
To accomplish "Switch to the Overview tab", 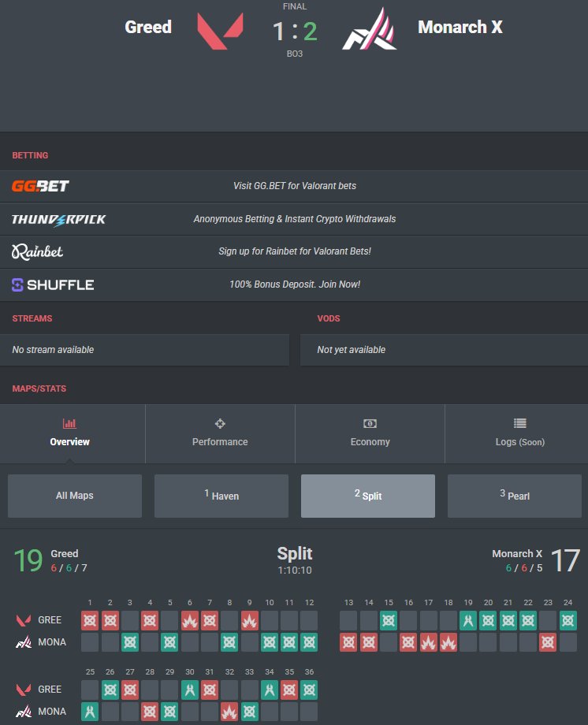I will tap(70, 433).
